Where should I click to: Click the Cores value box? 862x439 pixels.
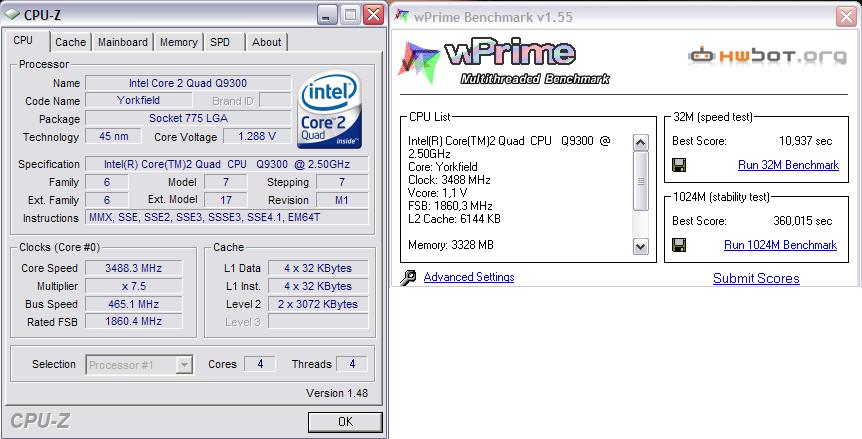coord(259,364)
